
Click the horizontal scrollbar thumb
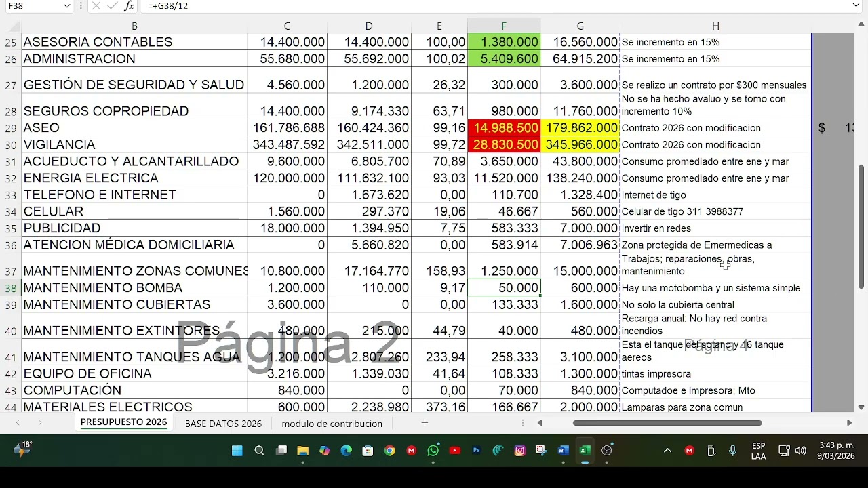tap(667, 423)
